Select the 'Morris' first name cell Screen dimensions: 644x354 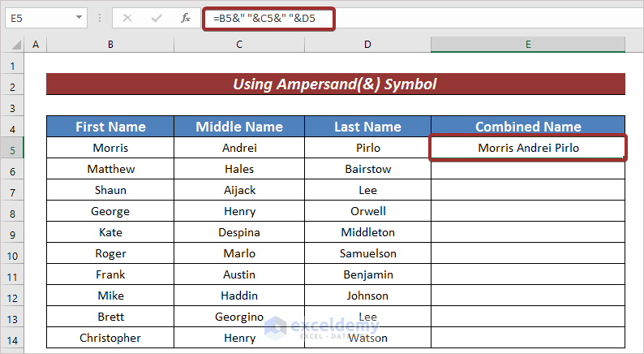pos(110,148)
